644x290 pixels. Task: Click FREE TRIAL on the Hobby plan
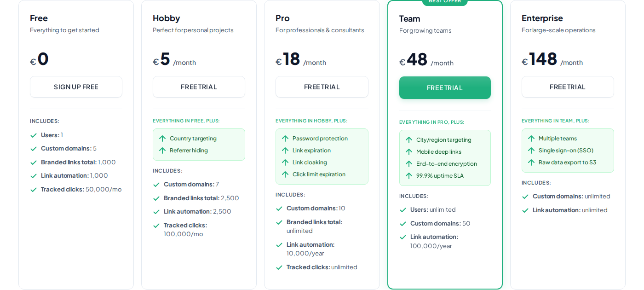pos(199,87)
